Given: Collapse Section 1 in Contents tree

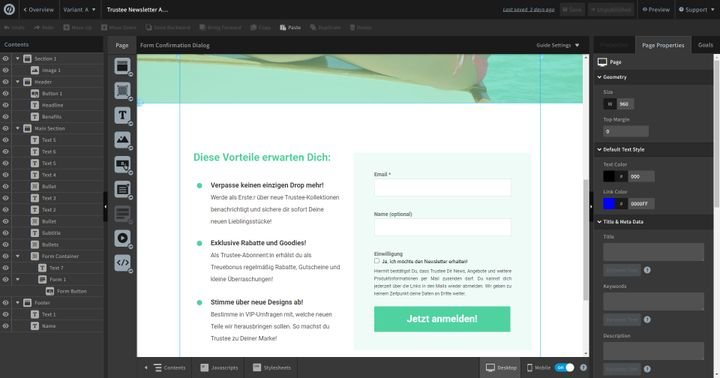Looking at the screenshot, I should (17, 59).
